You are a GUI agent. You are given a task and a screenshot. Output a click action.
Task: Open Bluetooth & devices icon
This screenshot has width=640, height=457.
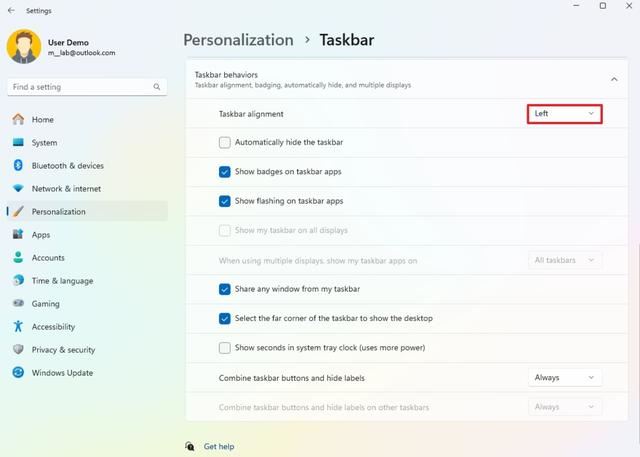[x=18, y=166]
